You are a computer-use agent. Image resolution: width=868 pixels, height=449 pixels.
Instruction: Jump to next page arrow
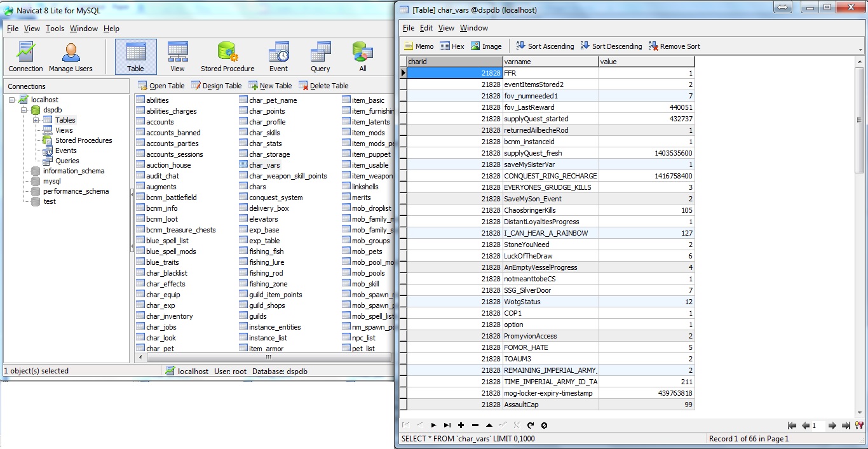tap(832, 426)
